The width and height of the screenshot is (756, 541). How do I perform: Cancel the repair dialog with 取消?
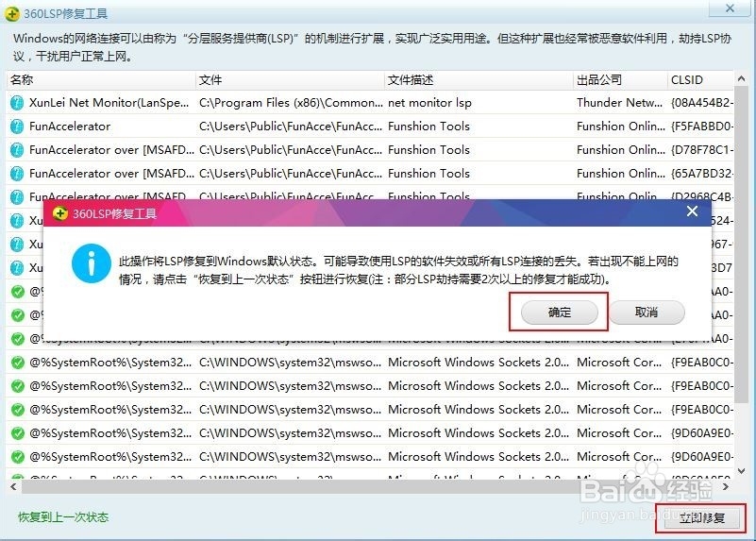coord(647,313)
